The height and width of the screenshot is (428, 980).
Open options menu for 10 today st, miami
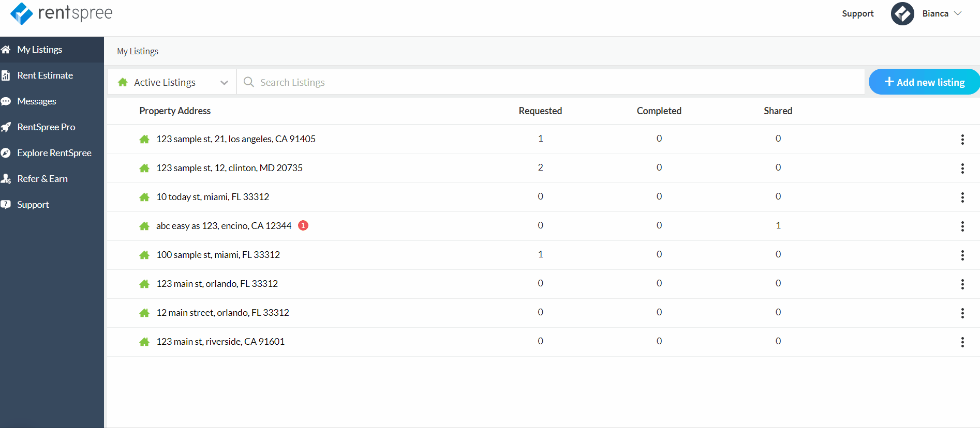962,197
